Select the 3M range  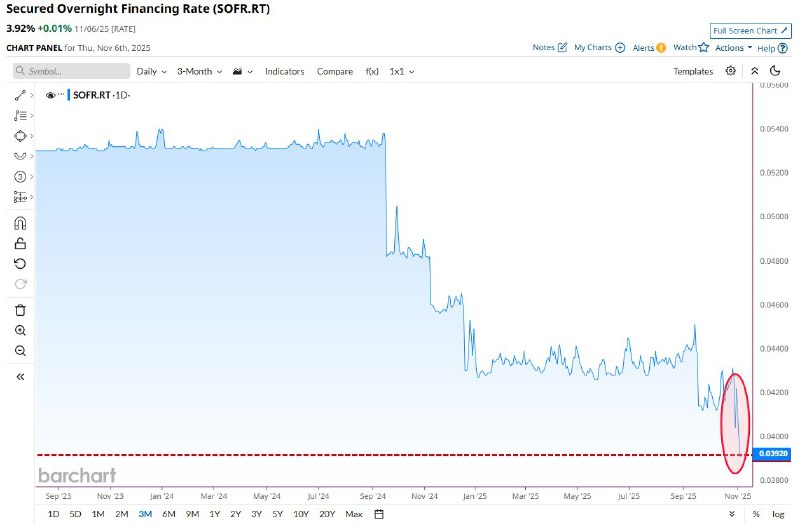click(x=145, y=514)
